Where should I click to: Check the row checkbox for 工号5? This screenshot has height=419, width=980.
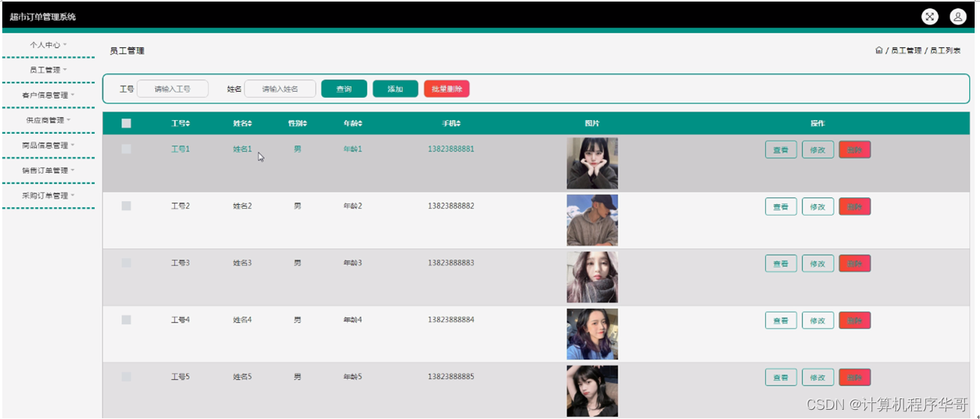(x=126, y=377)
